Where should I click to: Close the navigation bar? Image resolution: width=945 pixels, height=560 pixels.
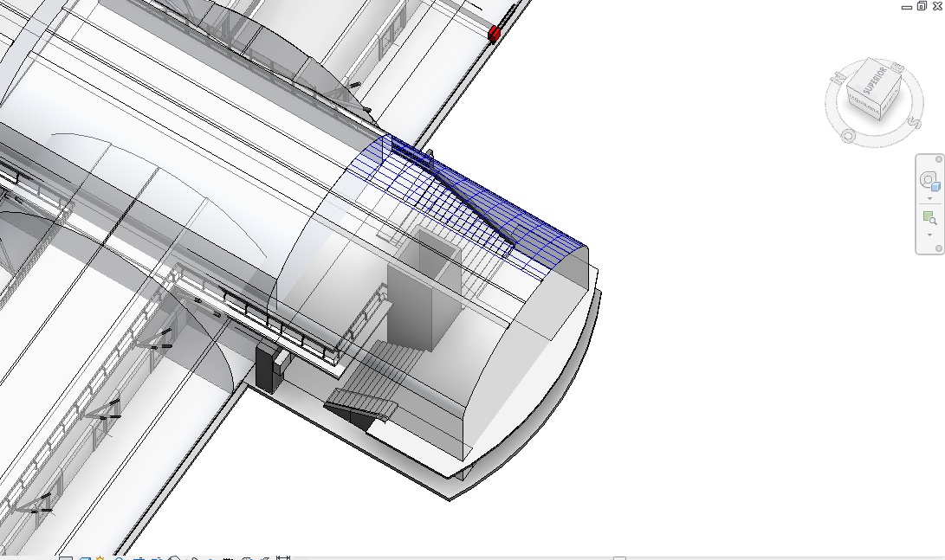tap(938, 159)
